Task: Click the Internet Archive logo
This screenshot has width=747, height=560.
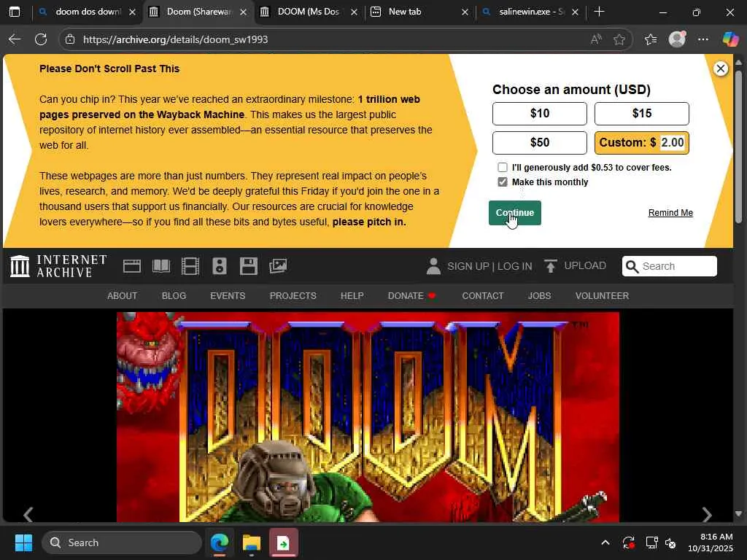Action: [58, 266]
